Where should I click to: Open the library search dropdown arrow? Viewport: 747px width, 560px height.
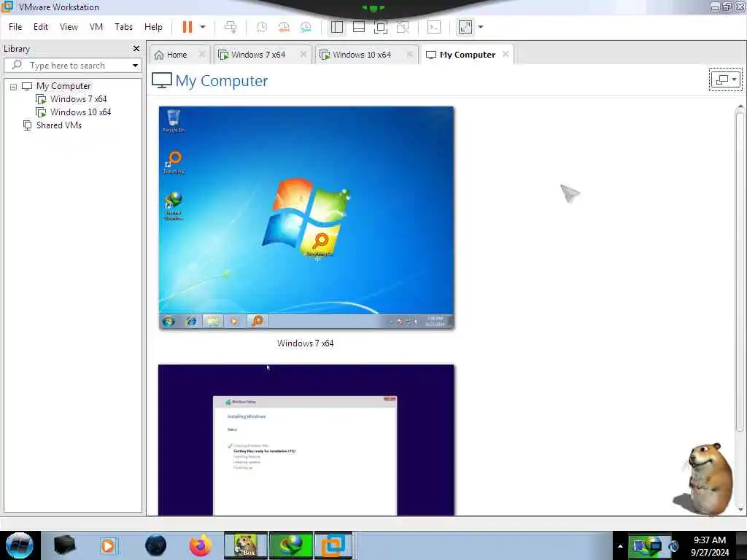(135, 65)
